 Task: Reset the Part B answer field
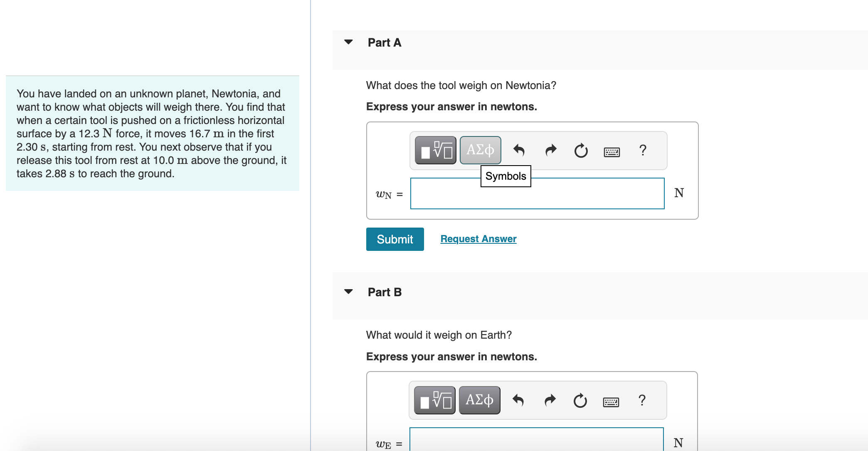pyautogui.click(x=580, y=400)
